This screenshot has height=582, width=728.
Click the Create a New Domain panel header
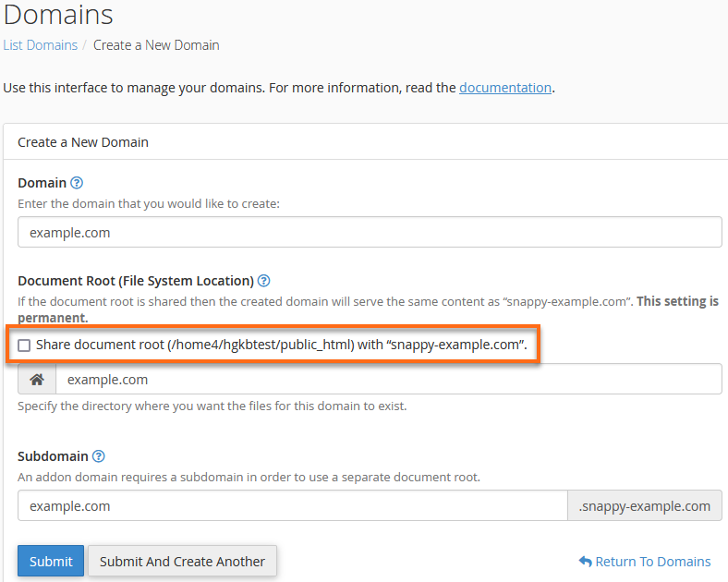tap(83, 142)
